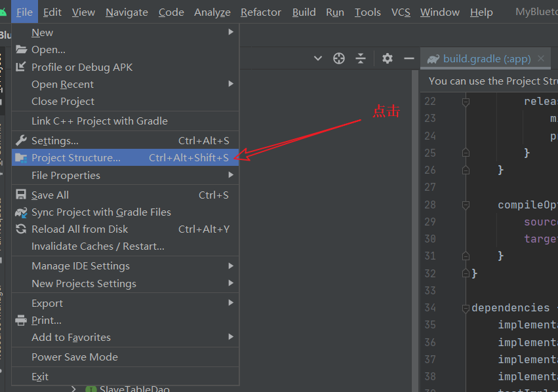Toggle Power Save Mode

[x=125, y=357]
